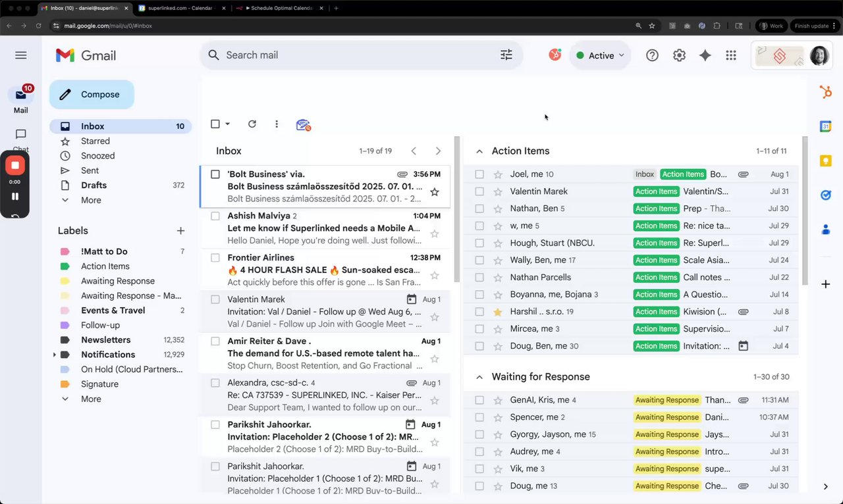The height and width of the screenshot is (504, 843).
Task: Show older inbox messages arrow
Action: click(438, 151)
